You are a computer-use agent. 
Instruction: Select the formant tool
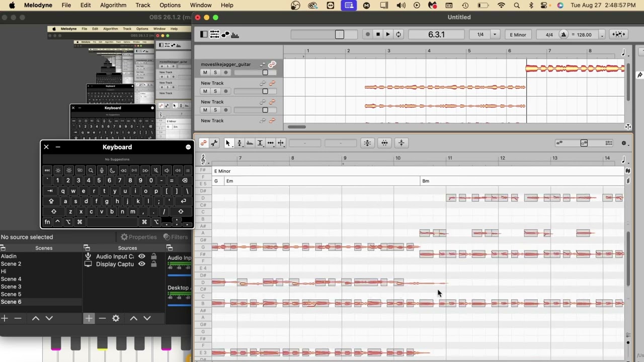250,143
